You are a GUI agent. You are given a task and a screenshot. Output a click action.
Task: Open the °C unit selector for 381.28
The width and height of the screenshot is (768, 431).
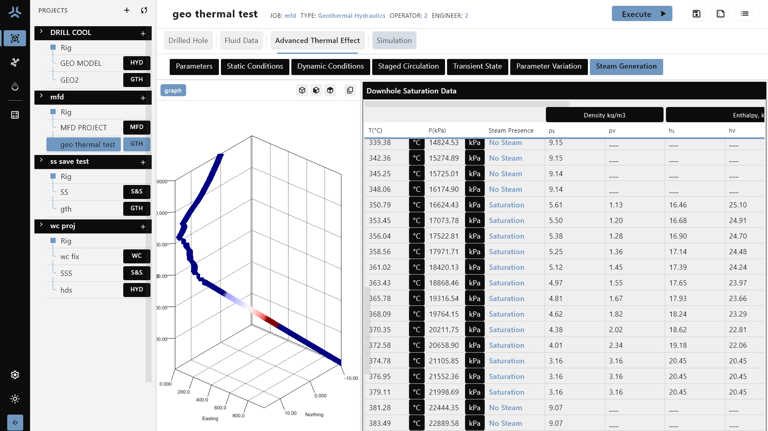pyautogui.click(x=416, y=407)
